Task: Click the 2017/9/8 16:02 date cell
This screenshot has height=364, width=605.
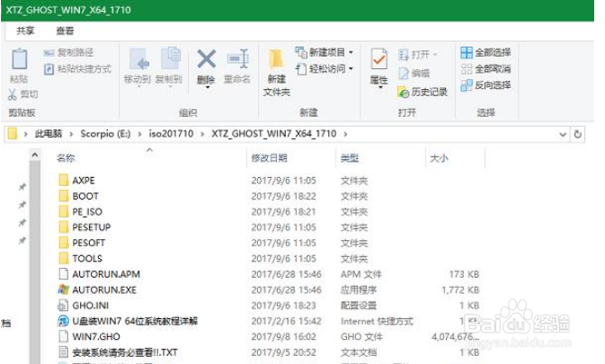Action: [283, 337]
